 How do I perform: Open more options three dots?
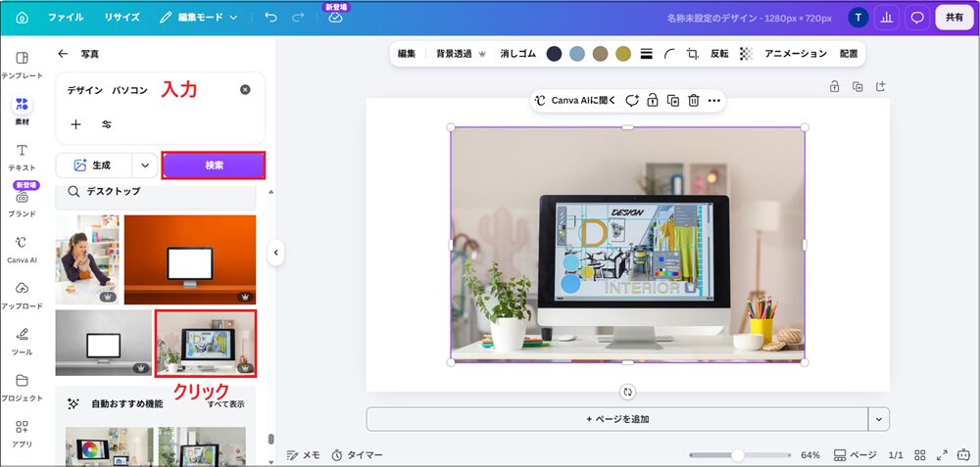(713, 101)
